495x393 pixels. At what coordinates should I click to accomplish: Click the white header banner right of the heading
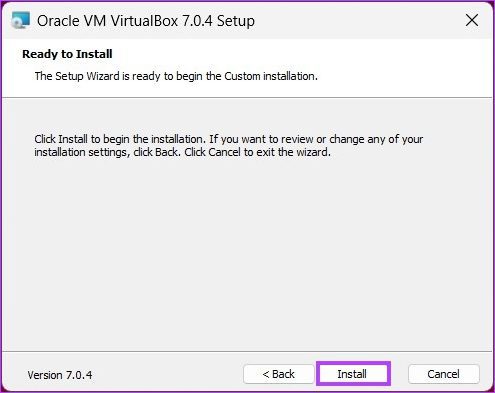[300, 54]
